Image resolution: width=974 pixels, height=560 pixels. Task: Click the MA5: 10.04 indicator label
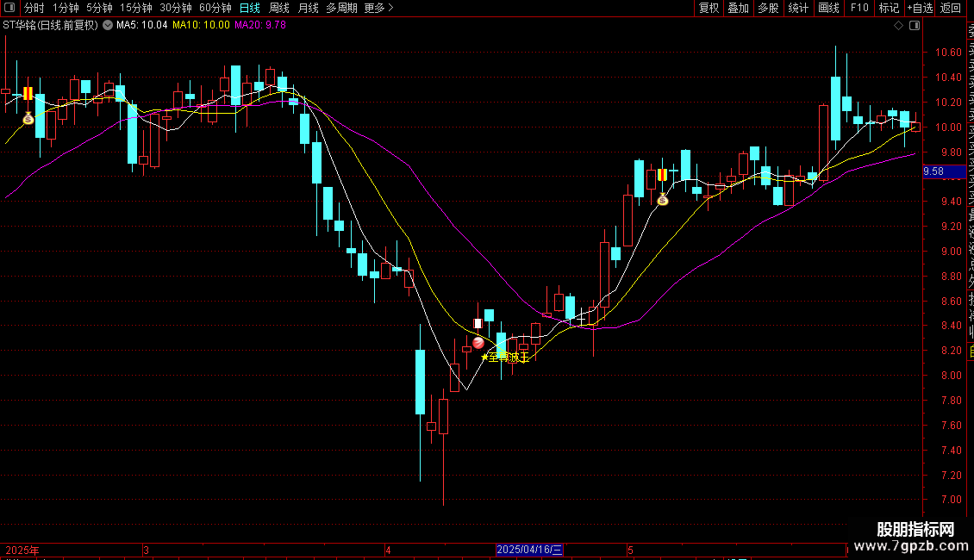tap(141, 25)
